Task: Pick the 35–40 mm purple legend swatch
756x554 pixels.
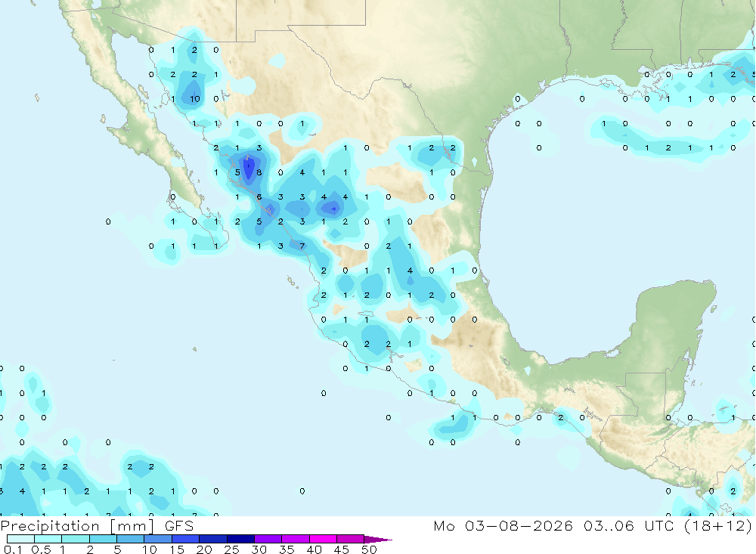Action: click(x=296, y=539)
